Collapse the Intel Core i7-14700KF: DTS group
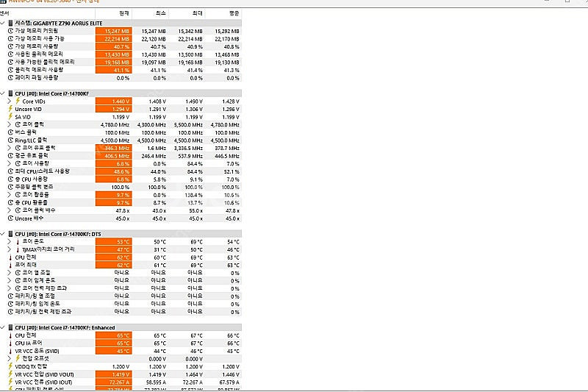The image size is (588, 392). pyautogui.click(x=3, y=234)
